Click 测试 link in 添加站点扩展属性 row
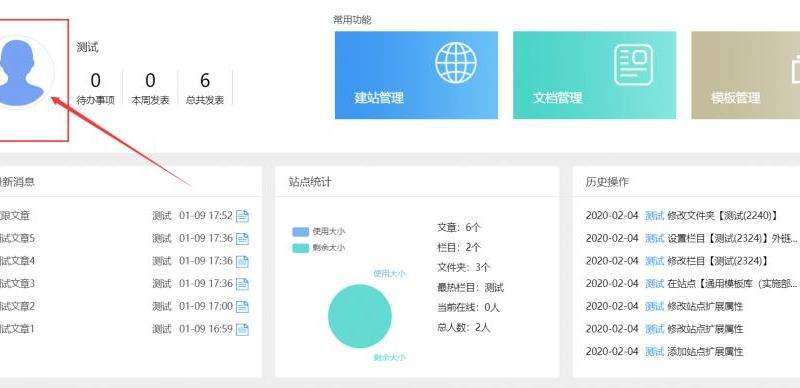The width and height of the screenshot is (800, 388). tap(654, 351)
